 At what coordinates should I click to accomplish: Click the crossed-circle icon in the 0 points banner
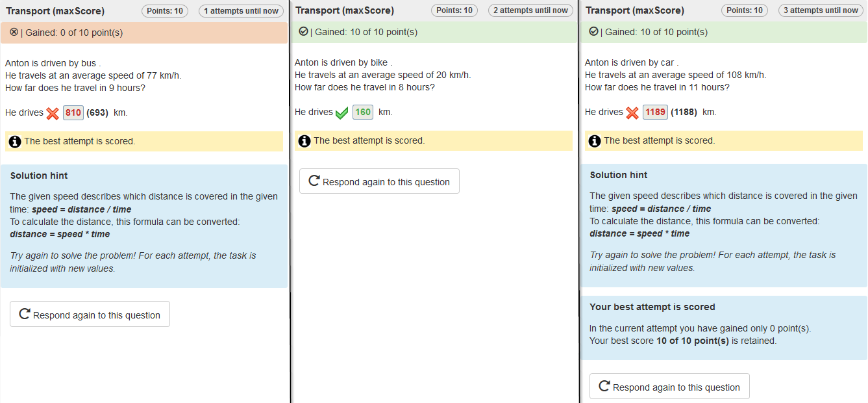pos(14,32)
